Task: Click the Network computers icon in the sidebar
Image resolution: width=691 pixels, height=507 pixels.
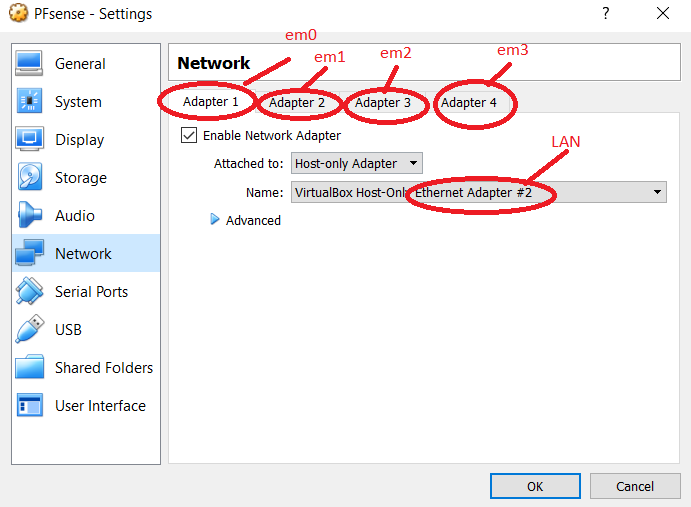Action: [30, 253]
